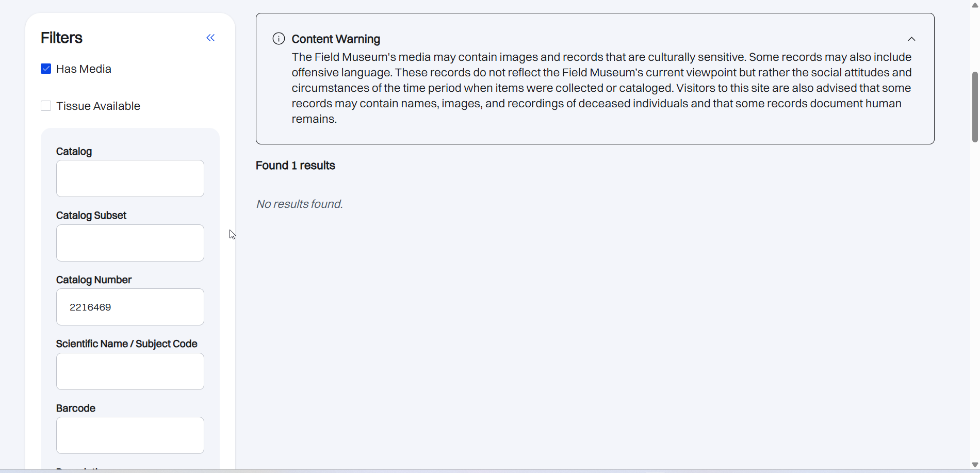
Task: Select the Catalog Number field containing 2216469
Action: [130, 307]
